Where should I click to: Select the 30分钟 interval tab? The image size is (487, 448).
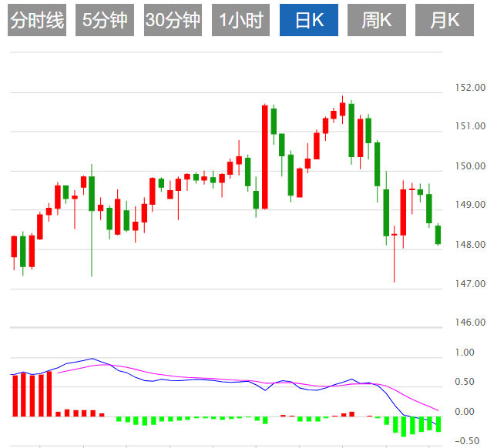(x=173, y=20)
